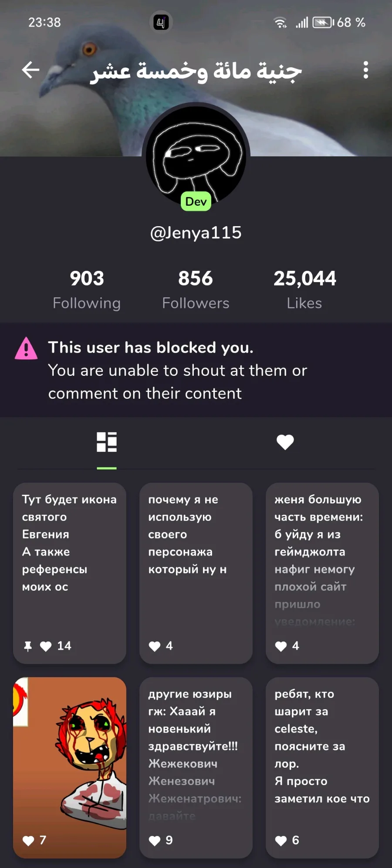This screenshot has width=392, height=868.
Task: Like the 'почему я не использую' post
Action: click(155, 646)
